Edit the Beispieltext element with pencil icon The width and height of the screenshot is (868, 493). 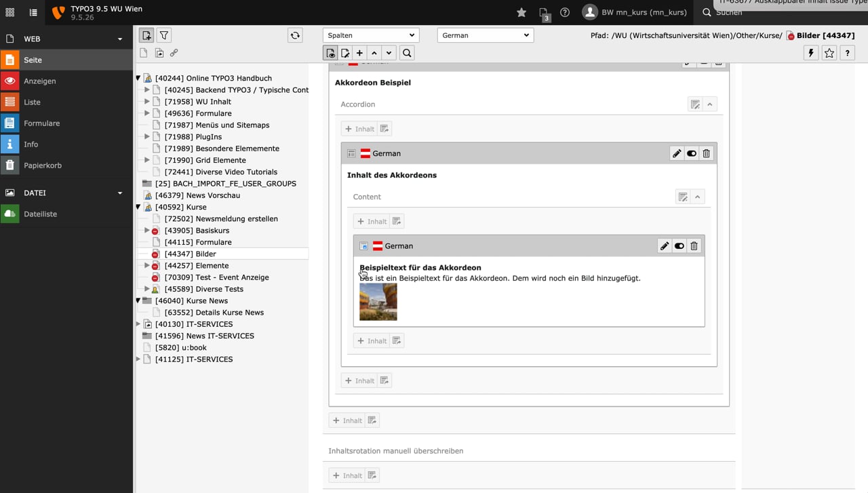(665, 245)
